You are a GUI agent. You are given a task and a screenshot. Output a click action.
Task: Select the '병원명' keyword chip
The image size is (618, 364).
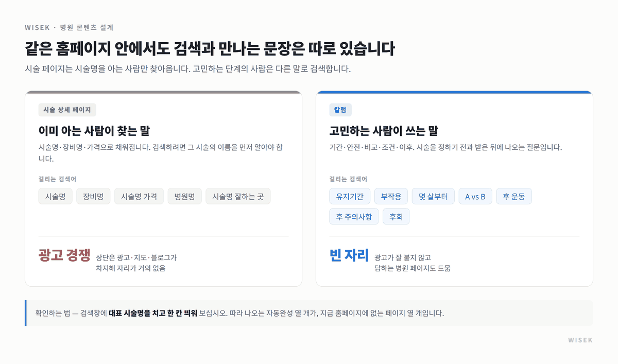[x=185, y=196]
